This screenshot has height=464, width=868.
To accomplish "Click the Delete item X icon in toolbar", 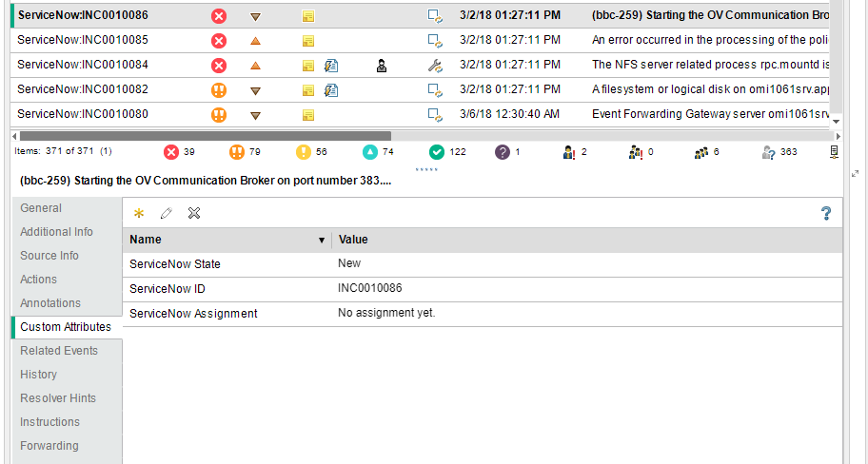I will coord(194,213).
